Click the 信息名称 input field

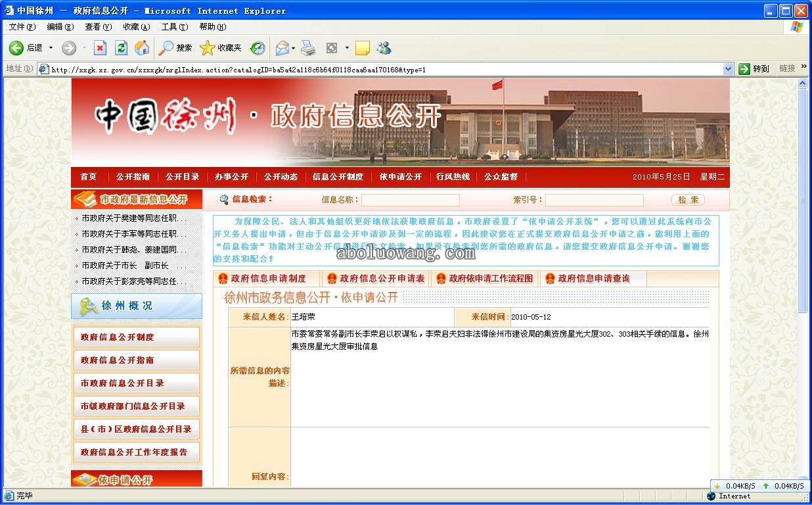pyautogui.click(x=410, y=200)
